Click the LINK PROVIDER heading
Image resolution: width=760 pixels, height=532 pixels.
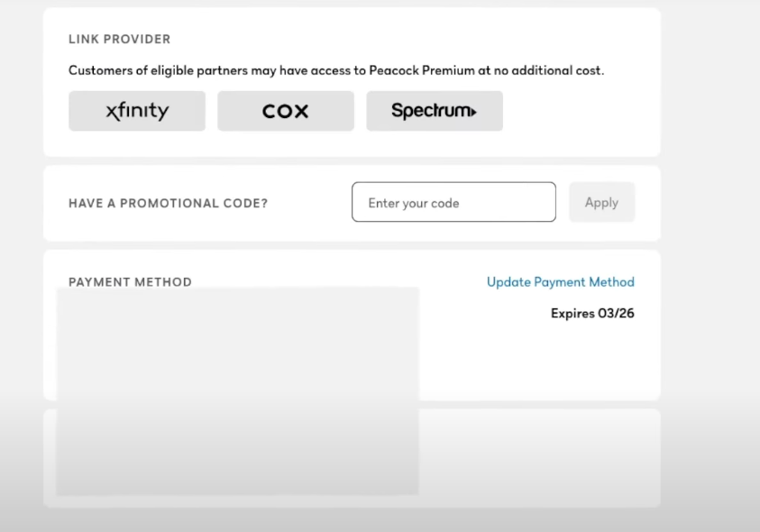(119, 40)
